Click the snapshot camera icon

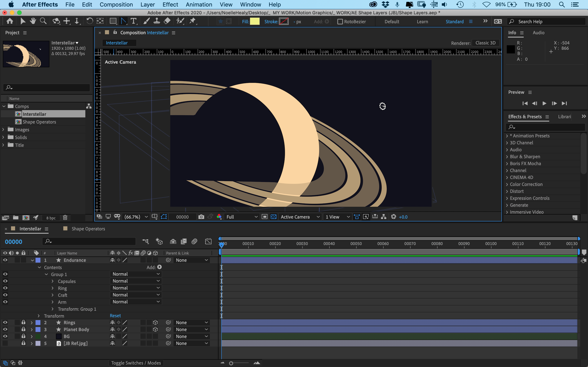coord(201,217)
